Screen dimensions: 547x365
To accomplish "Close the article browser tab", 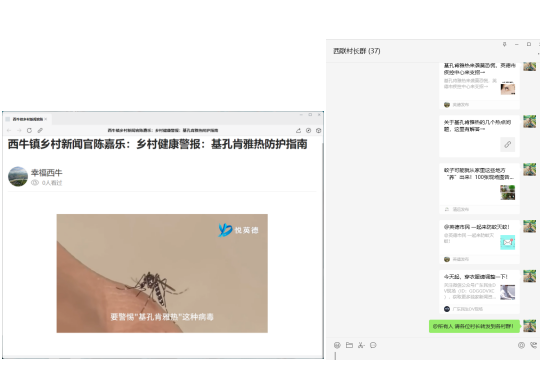I will 46,119.
